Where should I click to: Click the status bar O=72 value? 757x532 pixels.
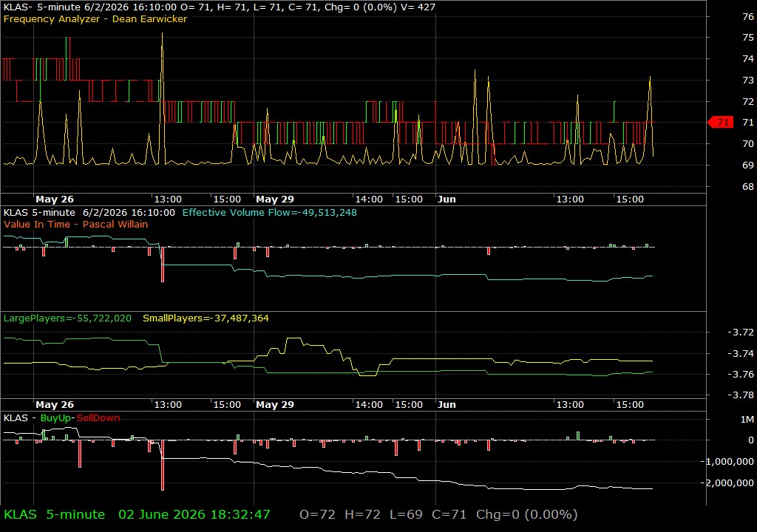click(x=317, y=514)
